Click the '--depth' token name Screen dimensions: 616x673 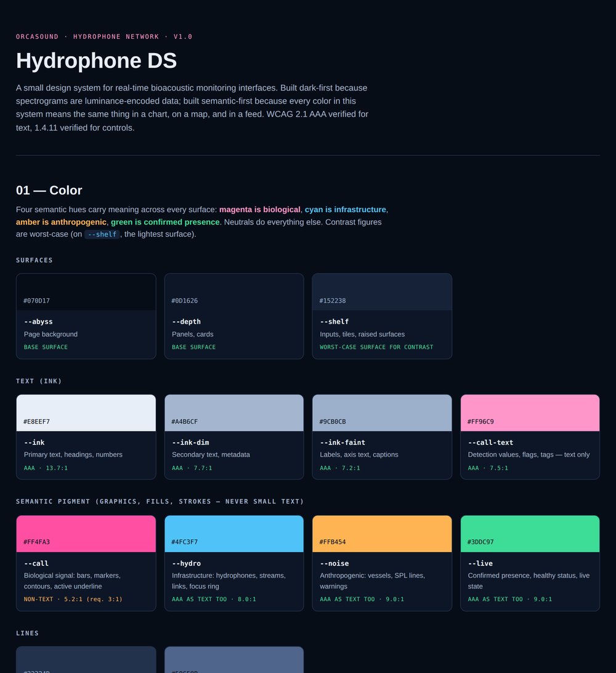(x=186, y=322)
